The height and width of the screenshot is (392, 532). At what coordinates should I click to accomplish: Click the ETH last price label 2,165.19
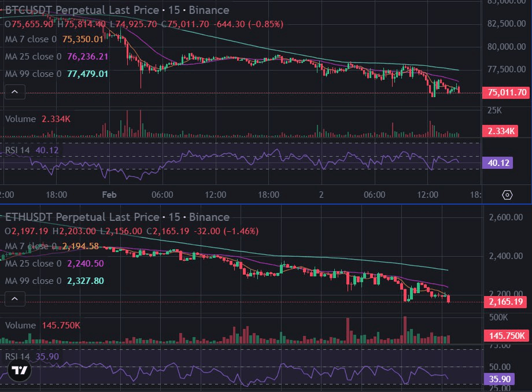pos(506,302)
